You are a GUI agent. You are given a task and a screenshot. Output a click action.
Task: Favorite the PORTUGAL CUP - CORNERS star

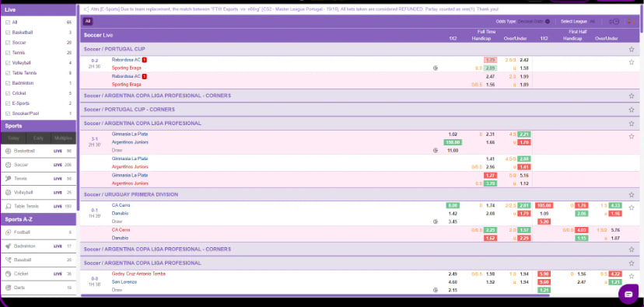(x=632, y=110)
